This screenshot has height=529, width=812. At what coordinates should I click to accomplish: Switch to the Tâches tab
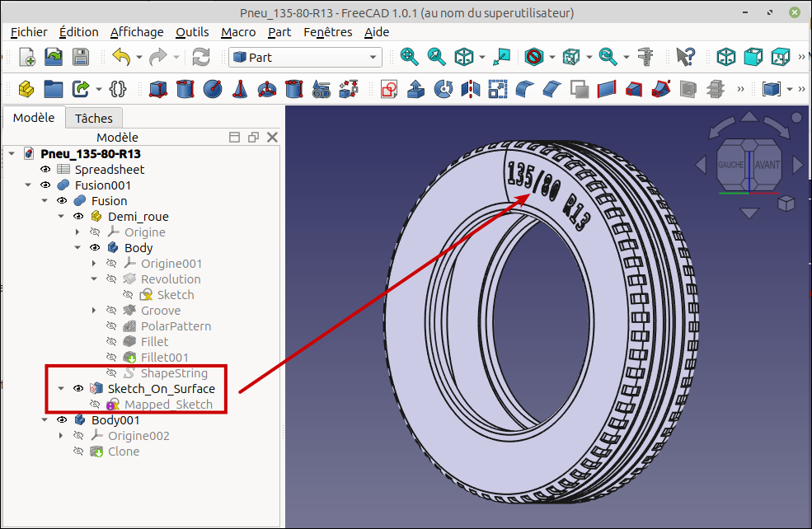(94, 119)
